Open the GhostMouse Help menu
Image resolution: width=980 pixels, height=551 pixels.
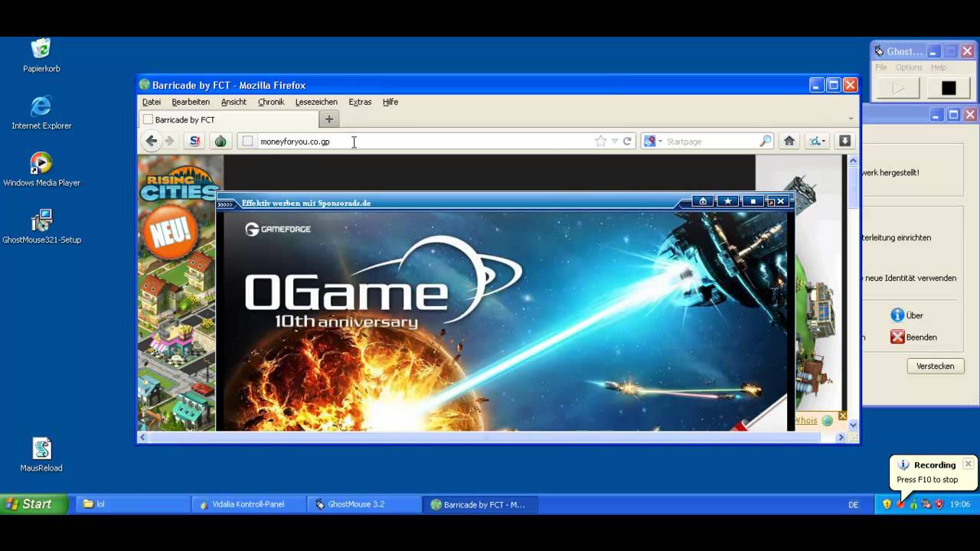click(939, 67)
